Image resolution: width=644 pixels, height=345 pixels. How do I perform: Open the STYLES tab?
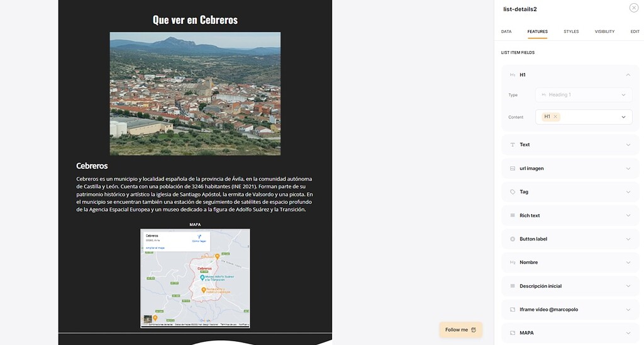(571, 31)
